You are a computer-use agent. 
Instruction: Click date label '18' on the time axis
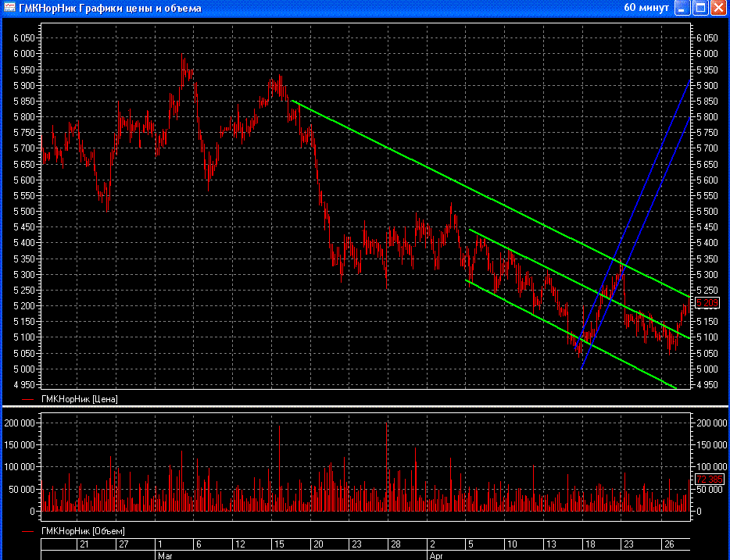pos(590,544)
